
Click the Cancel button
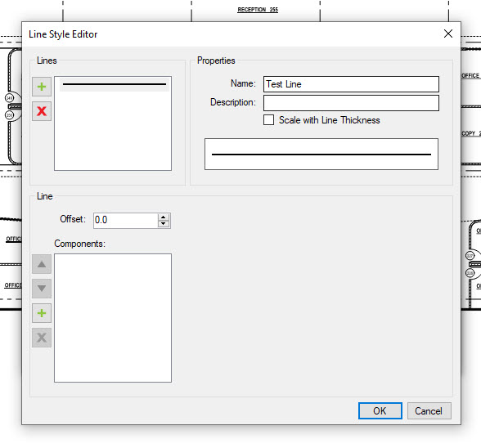(429, 410)
